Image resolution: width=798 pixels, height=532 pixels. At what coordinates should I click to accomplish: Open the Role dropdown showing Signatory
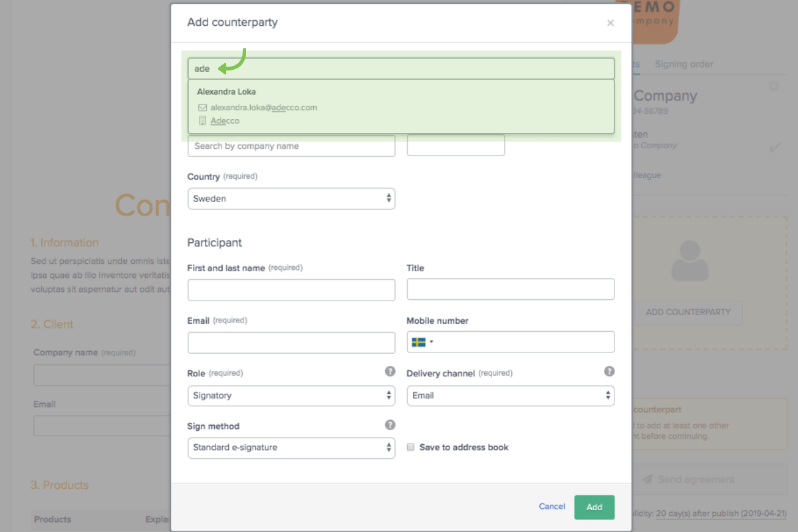[x=291, y=395]
